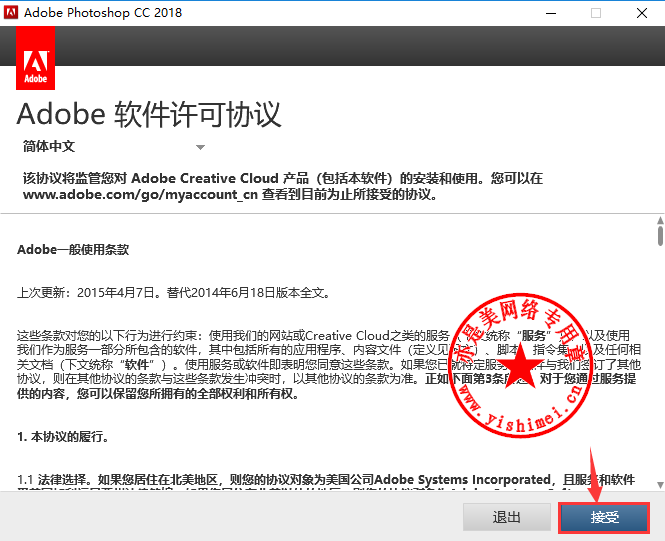Click the www.adobe.com/go/myaccount_cn address text

[x=140, y=195]
